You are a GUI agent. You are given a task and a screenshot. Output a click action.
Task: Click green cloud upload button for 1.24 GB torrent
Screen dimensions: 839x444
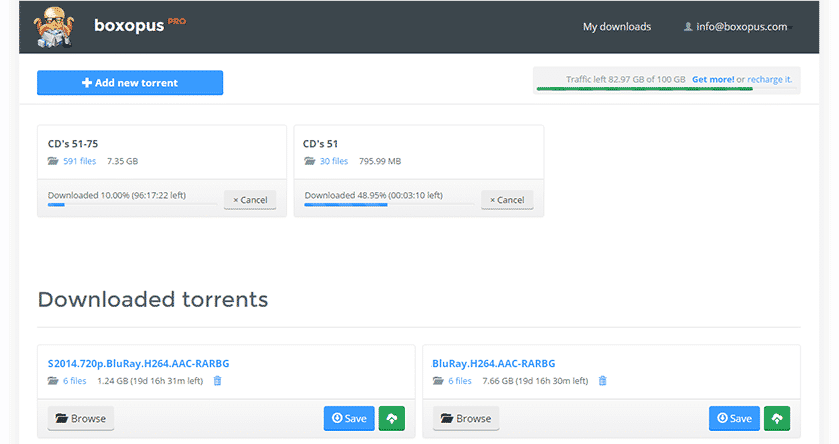[392, 418]
